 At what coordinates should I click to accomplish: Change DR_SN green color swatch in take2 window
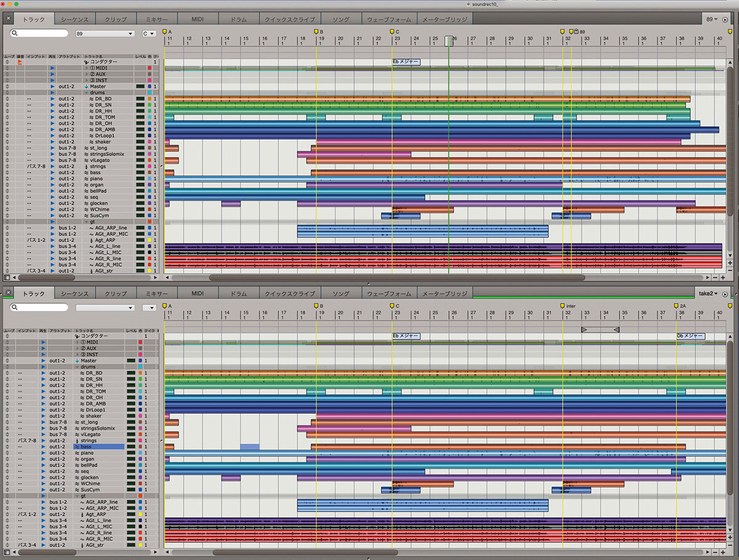(141, 379)
